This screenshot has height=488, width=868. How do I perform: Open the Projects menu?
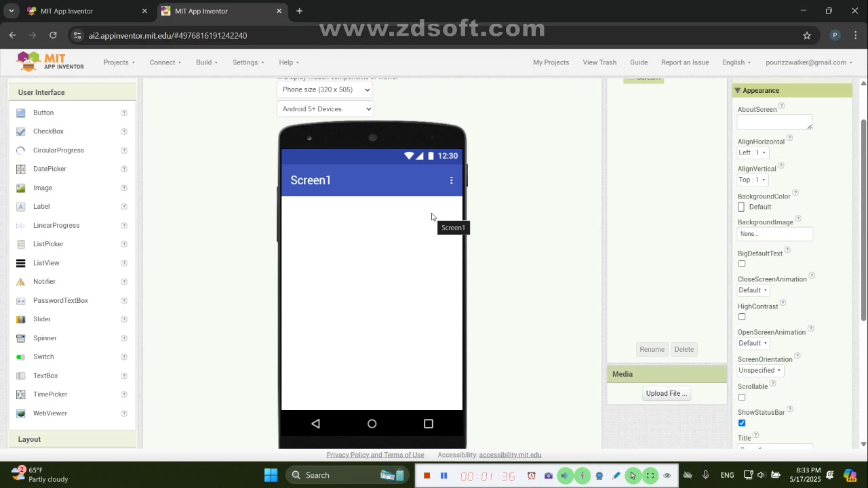(x=119, y=62)
